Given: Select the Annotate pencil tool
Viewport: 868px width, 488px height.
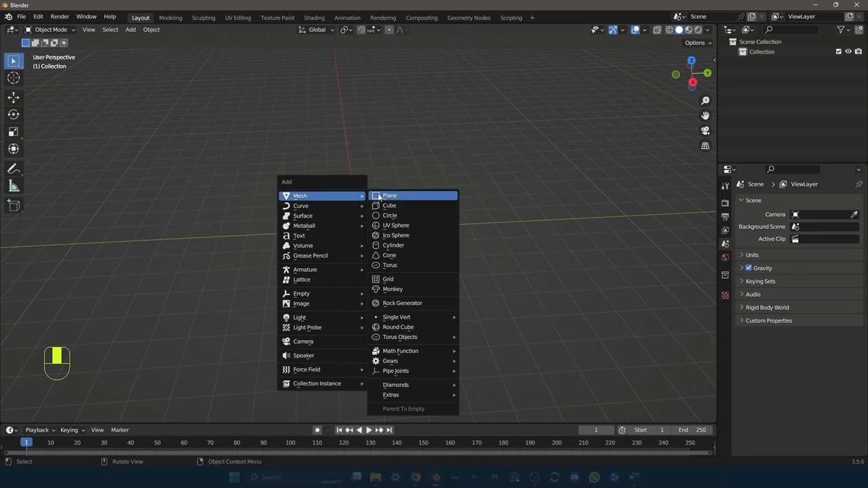Looking at the screenshot, I should click(x=14, y=169).
